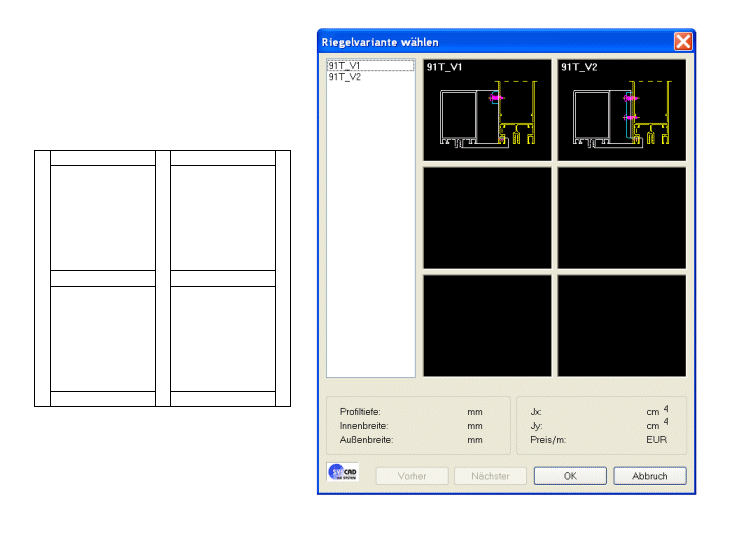Click the 91T_V1 profile preview thumbnail
This screenshot has width=735, height=546.
(x=487, y=110)
